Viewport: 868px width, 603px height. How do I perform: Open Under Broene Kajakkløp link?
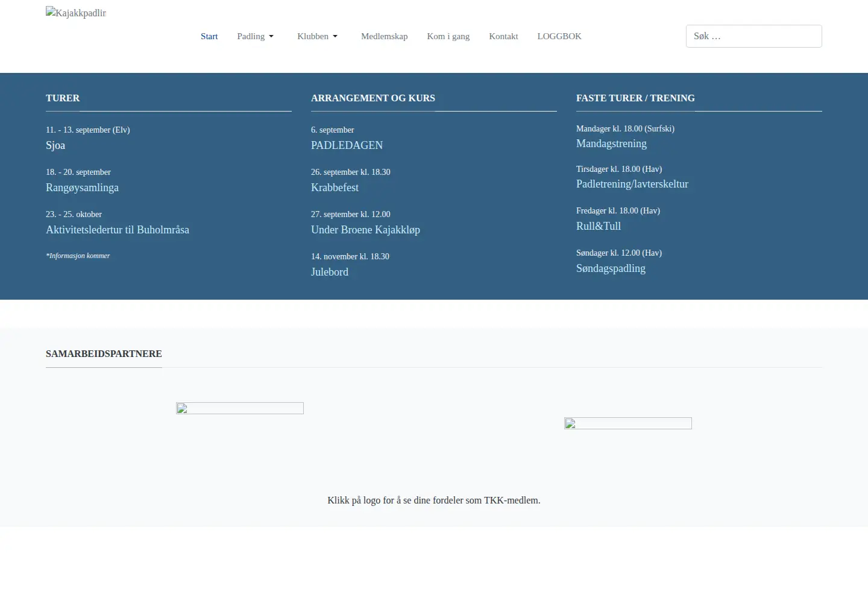pyautogui.click(x=365, y=230)
